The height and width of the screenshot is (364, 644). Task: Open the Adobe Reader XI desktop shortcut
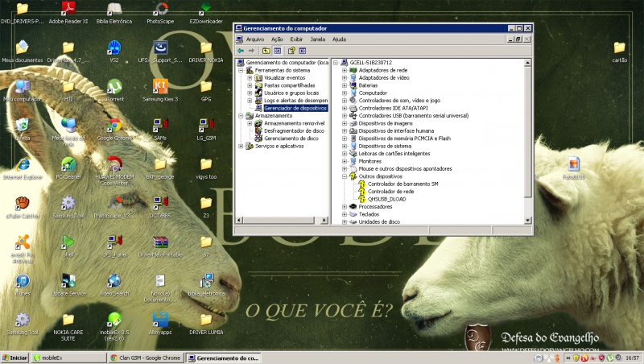tap(68, 13)
